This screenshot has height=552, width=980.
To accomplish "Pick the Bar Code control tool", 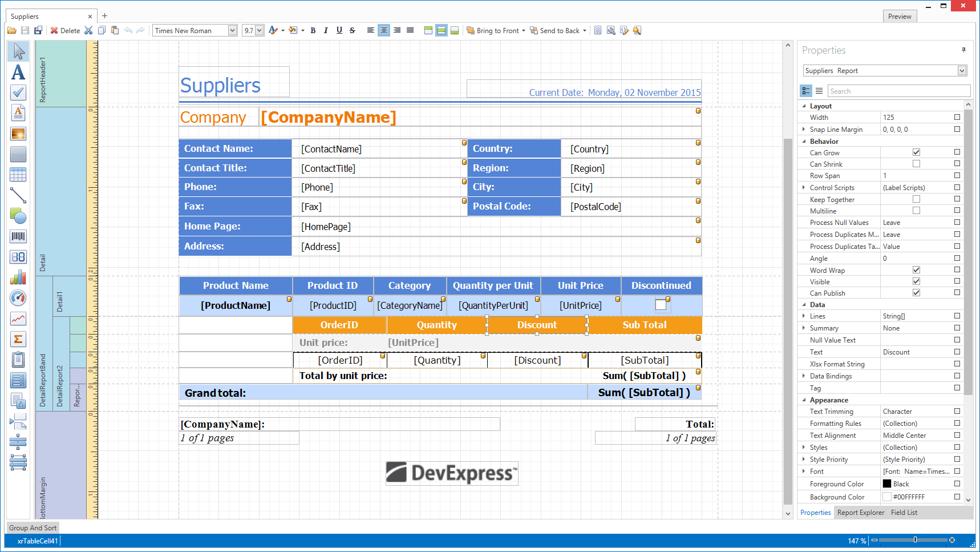I will [18, 236].
